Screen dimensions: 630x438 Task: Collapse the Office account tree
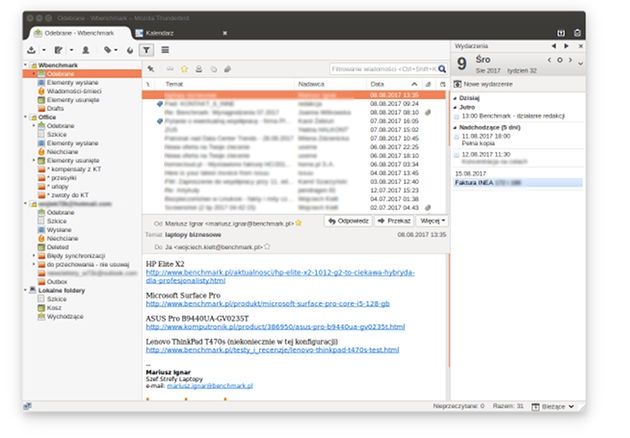click(25, 117)
